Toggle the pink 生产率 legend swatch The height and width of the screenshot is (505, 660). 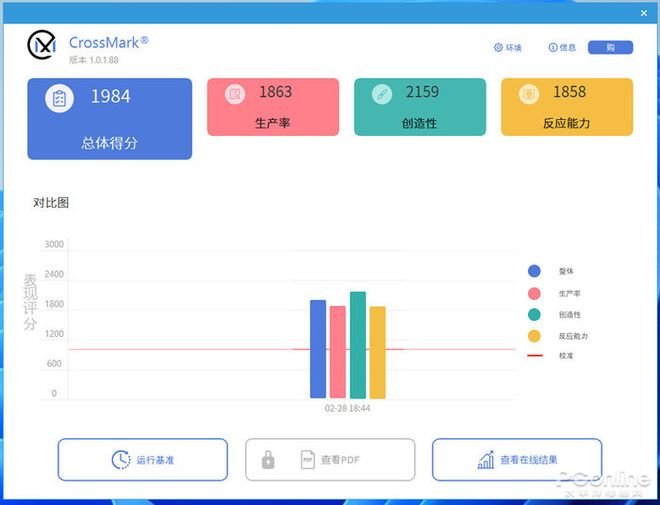(x=534, y=293)
